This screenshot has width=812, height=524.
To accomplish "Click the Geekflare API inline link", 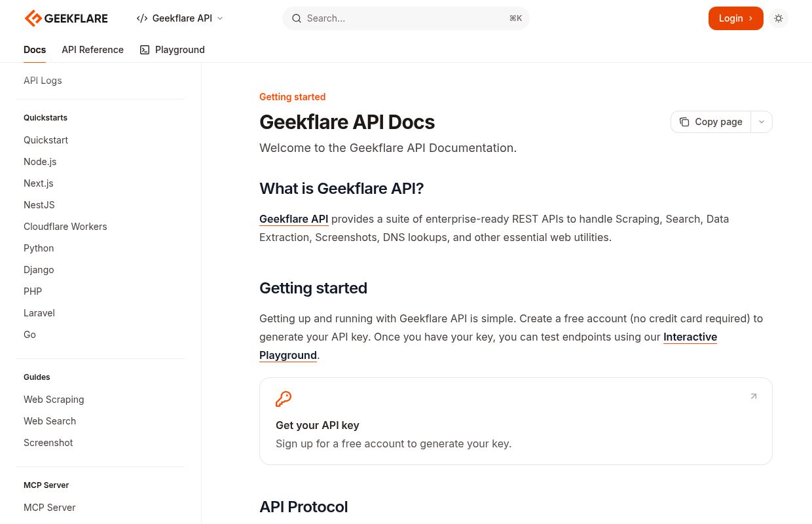I will tap(294, 219).
